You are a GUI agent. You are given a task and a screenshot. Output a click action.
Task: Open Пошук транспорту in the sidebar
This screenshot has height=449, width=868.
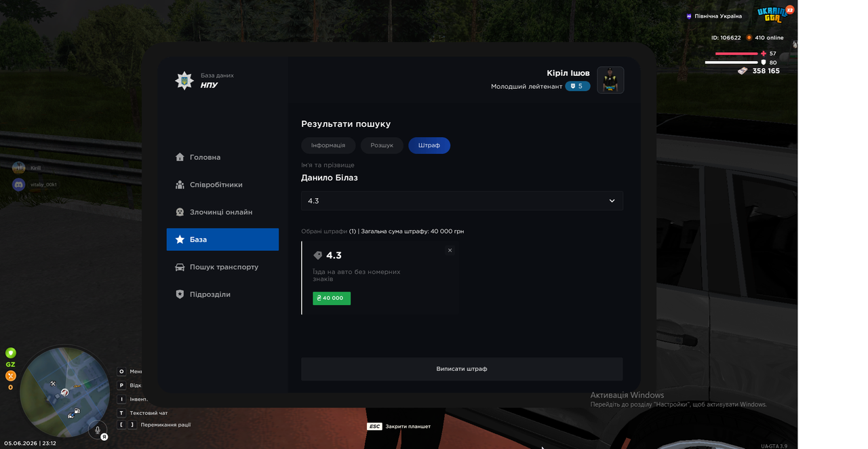point(222,267)
